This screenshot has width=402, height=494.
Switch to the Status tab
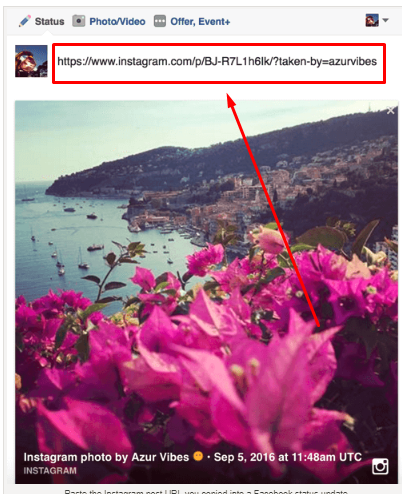pyautogui.click(x=49, y=21)
